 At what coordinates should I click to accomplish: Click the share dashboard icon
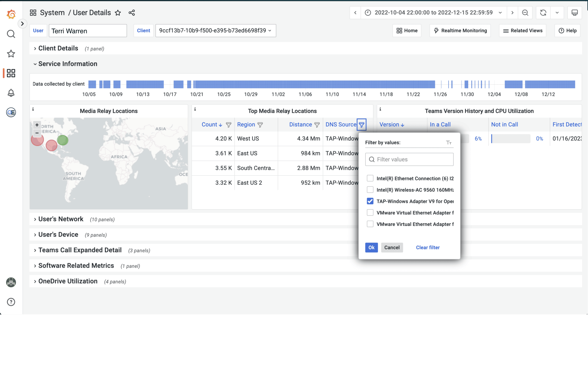(132, 13)
